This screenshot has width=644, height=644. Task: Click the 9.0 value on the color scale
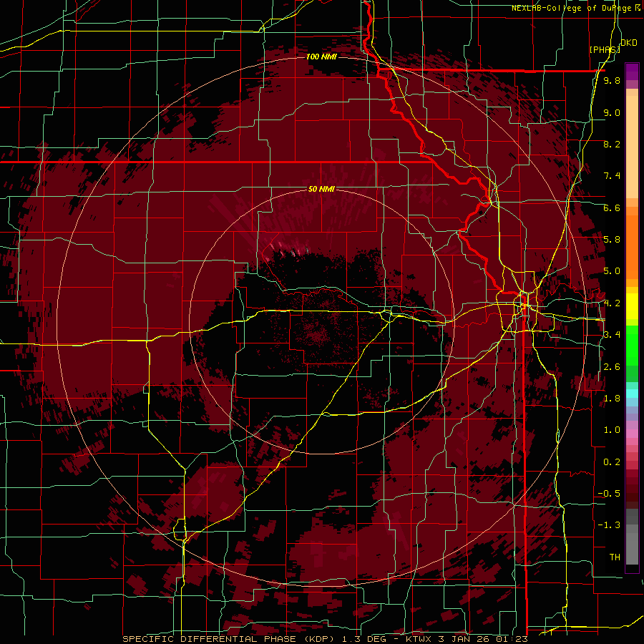coord(612,112)
